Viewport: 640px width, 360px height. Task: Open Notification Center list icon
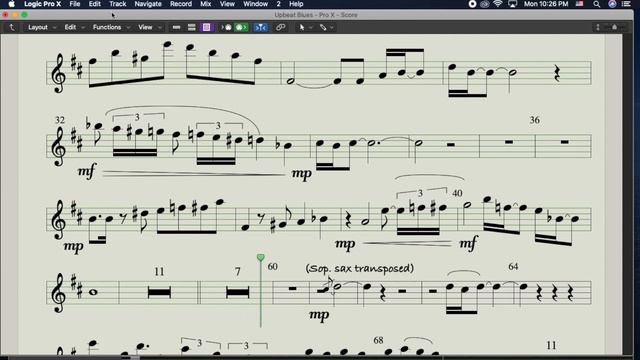click(627, 4)
